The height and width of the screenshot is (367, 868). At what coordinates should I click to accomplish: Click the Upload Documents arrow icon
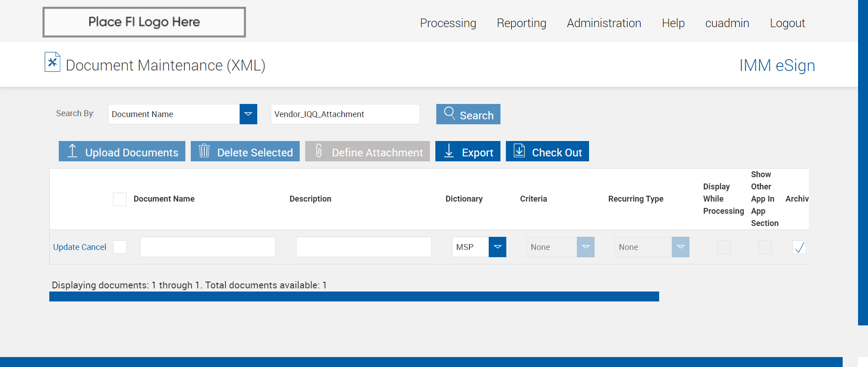pos(72,151)
